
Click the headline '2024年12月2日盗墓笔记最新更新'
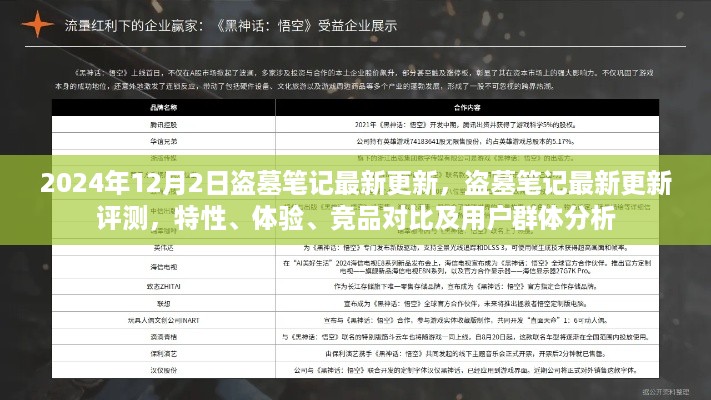point(240,185)
